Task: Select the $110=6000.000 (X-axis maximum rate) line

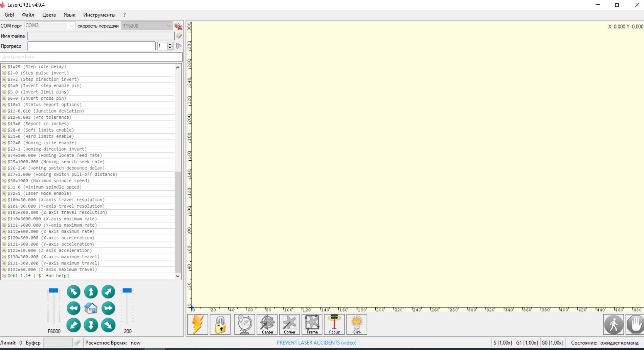Action: click(x=88, y=219)
